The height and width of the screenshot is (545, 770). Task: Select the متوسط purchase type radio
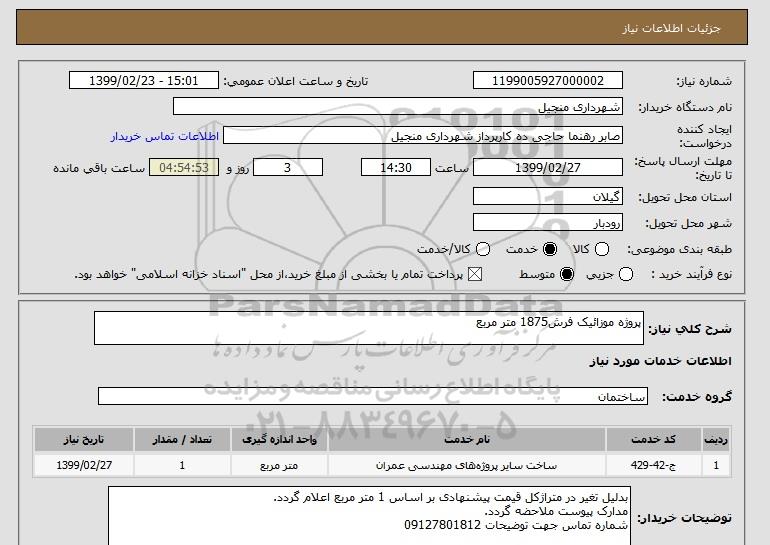[x=567, y=274]
